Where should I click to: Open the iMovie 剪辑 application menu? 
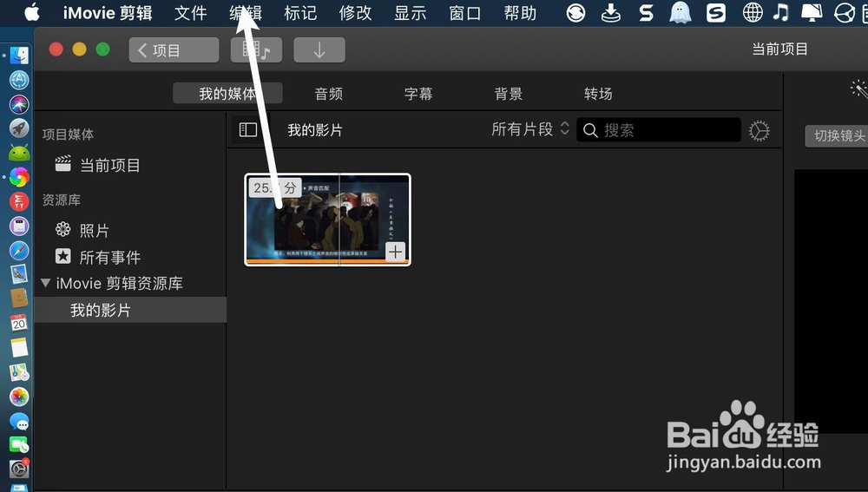click(x=108, y=13)
